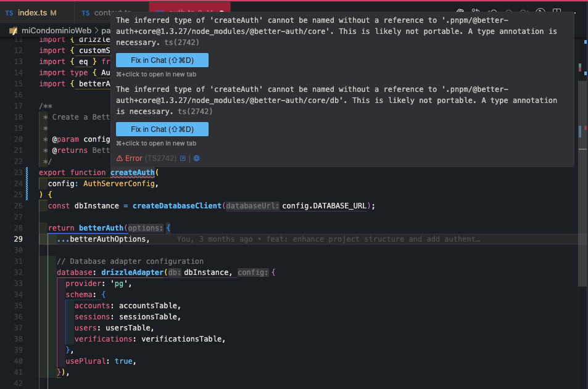
Task: Click the AuthServerConfig type on line 24
Action: click(119, 184)
